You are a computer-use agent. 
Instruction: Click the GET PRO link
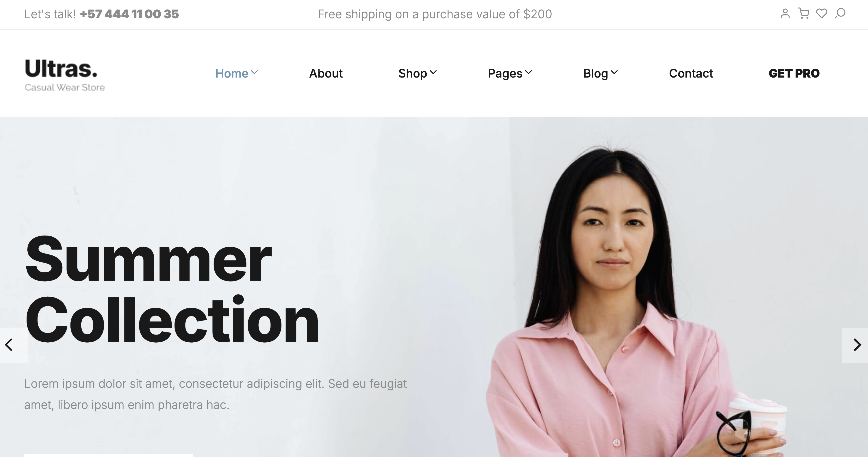click(794, 73)
